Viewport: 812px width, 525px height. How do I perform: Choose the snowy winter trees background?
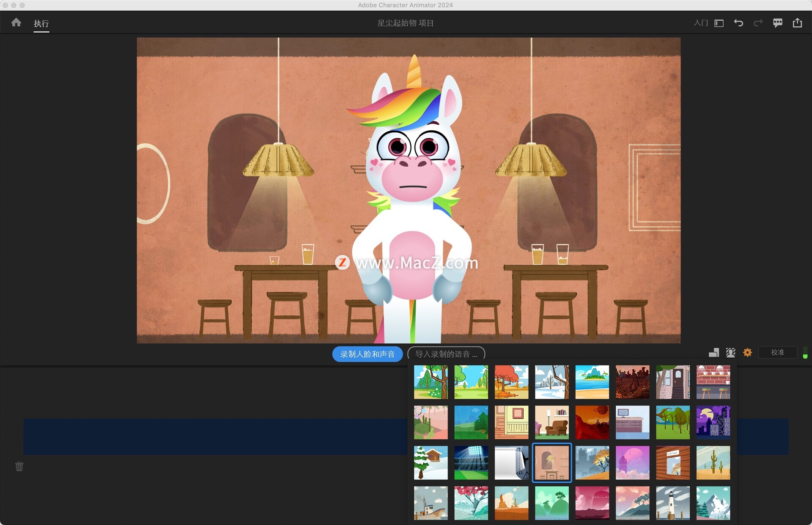coord(552,382)
